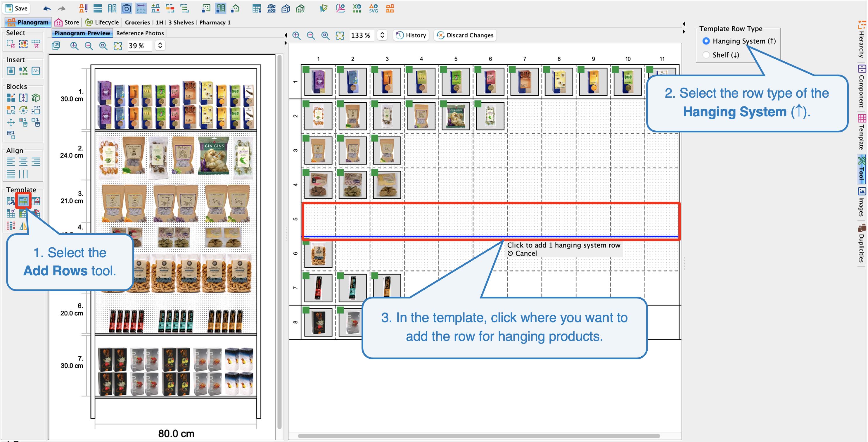Image resolution: width=868 pixels, height=442 pixels.
Task: Click the Excel export icon
Action: tap(357, 8)
